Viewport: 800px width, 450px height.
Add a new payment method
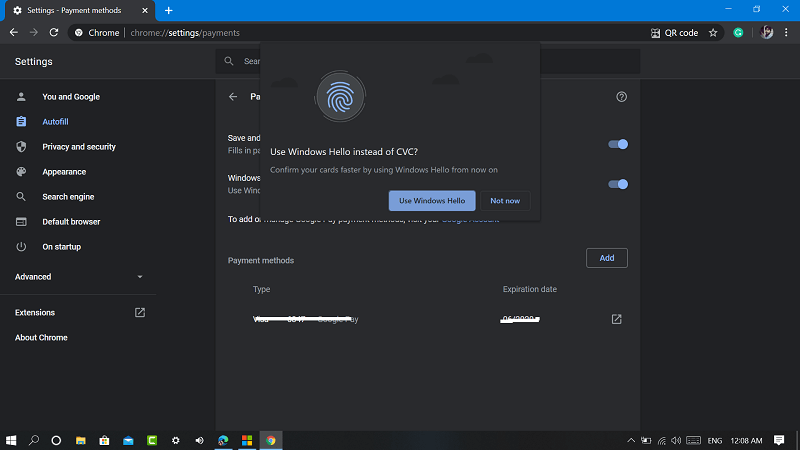tap(607, 258)
